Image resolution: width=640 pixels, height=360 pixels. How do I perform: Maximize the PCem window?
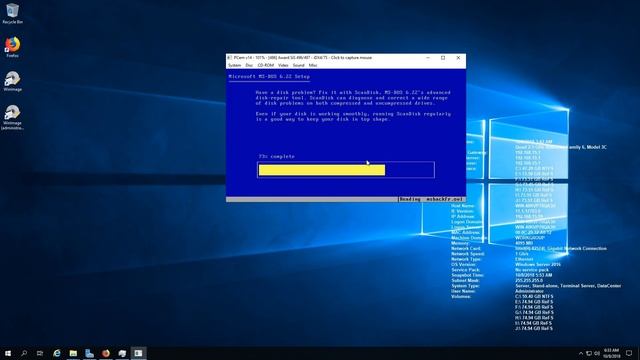point(443,58)
